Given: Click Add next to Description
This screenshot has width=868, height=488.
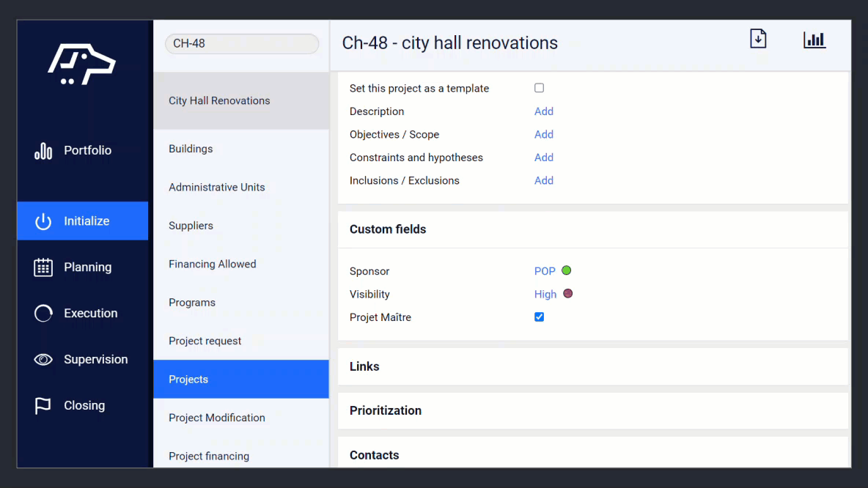Looking at the screenshot, I should (x=543, y=111).
